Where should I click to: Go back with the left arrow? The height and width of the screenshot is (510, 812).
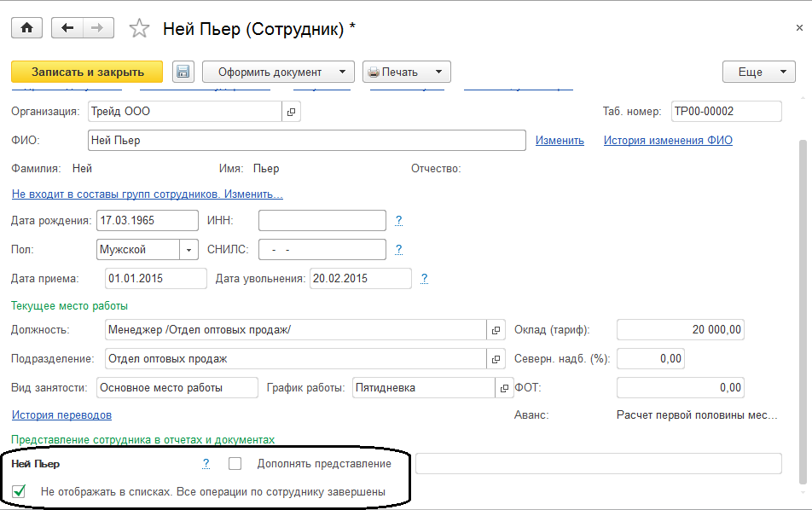click(68, 28)
